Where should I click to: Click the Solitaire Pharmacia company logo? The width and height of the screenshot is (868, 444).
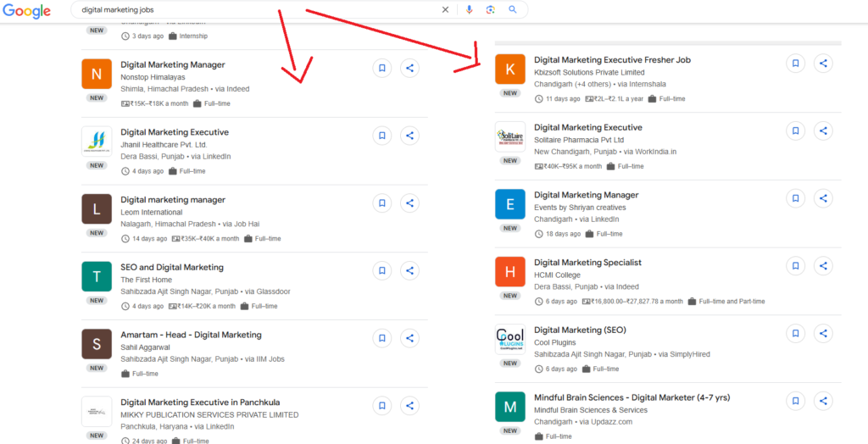pyautogui.click(x=509, y=136)
